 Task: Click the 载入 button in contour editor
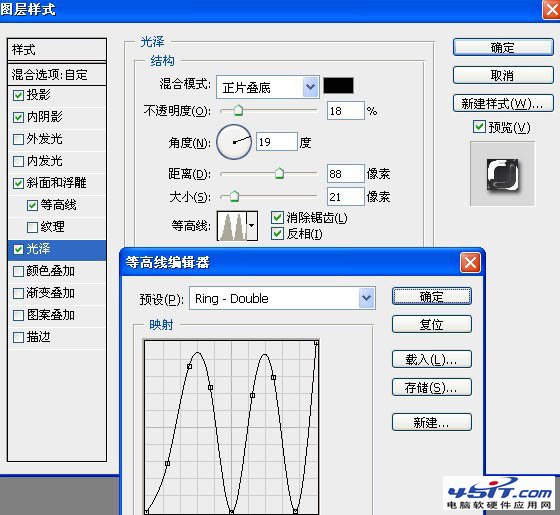(431, 359)
